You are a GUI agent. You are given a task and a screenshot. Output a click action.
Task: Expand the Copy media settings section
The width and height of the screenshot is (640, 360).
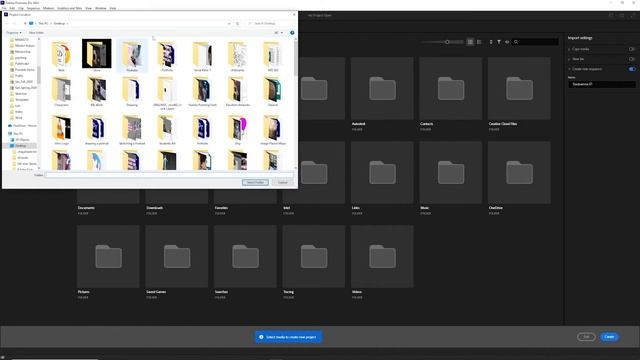pyautogui.click(x=569, y=49)
